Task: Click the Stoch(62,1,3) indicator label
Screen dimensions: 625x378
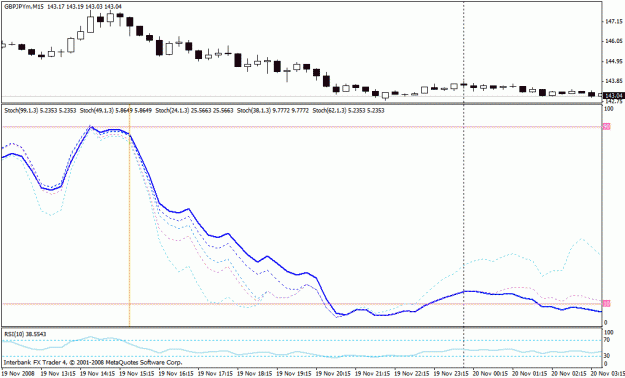Action: [348, 110]
